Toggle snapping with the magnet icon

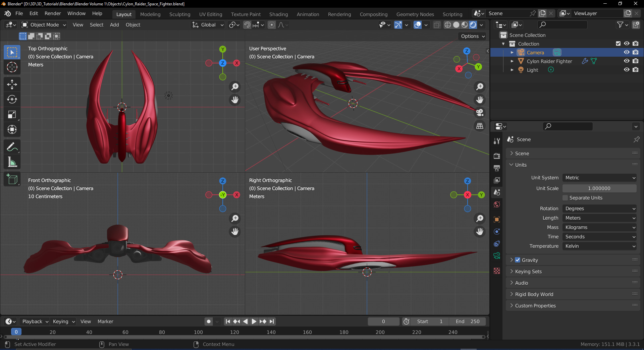247,25
